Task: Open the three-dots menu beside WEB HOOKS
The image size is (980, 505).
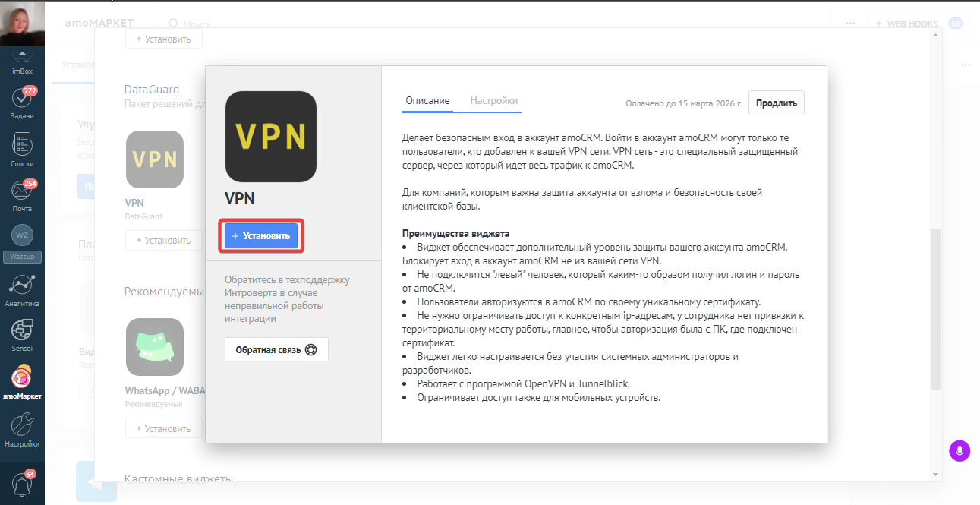Action: tap(850, 24)
